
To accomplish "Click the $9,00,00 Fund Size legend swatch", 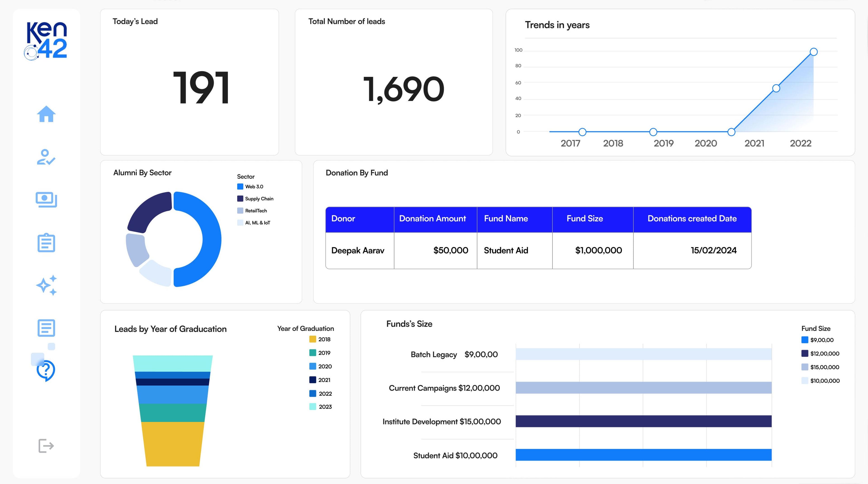I will (805, 340).
